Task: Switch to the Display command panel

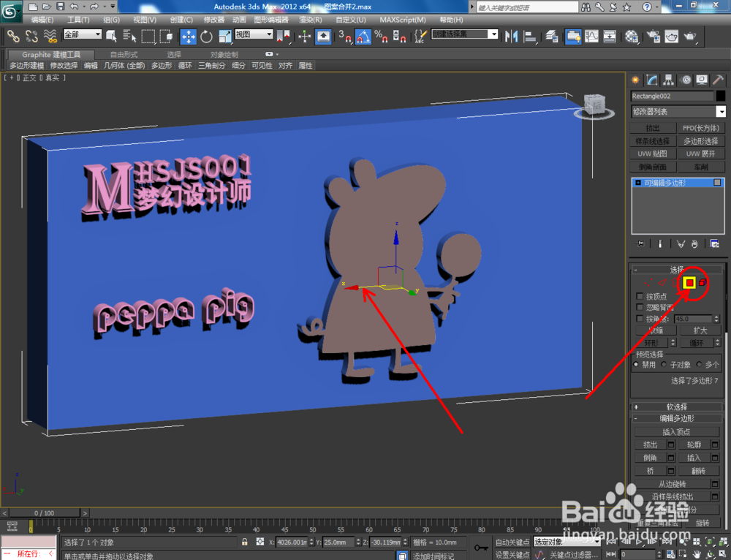Action: [702, 80]
